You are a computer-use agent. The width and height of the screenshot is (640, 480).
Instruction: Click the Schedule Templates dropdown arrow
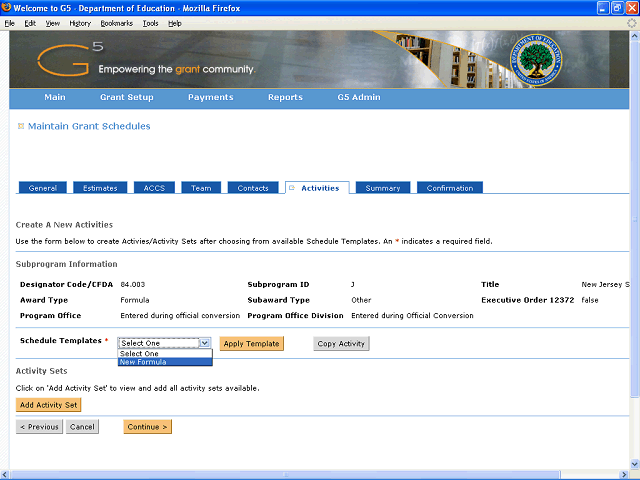204,343
